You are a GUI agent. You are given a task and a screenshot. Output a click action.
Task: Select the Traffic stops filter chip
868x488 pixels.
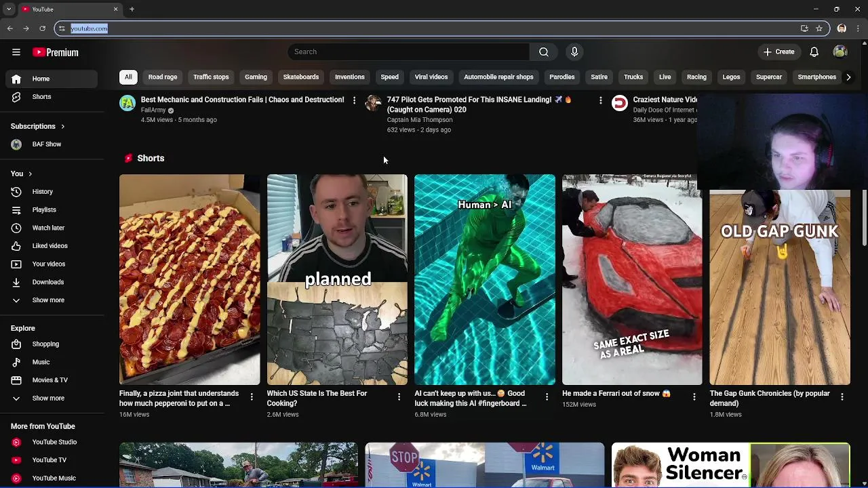(211, 77)
